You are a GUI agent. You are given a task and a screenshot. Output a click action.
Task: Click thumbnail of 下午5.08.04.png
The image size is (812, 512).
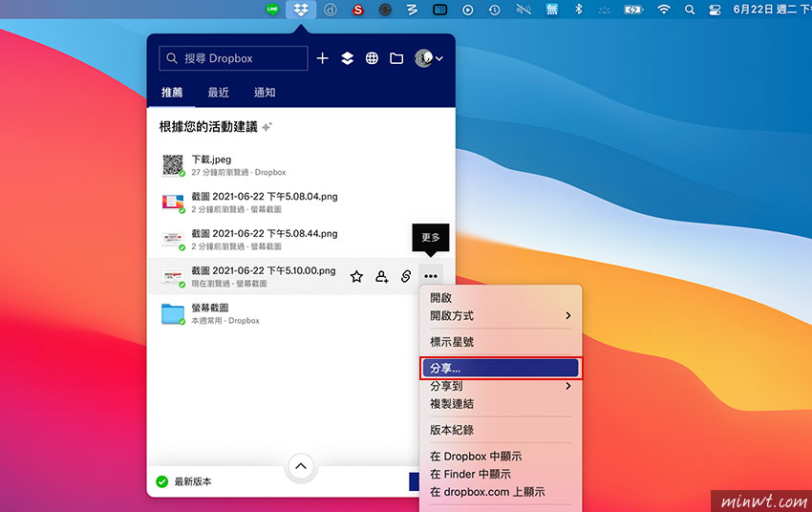pos(173,202)
